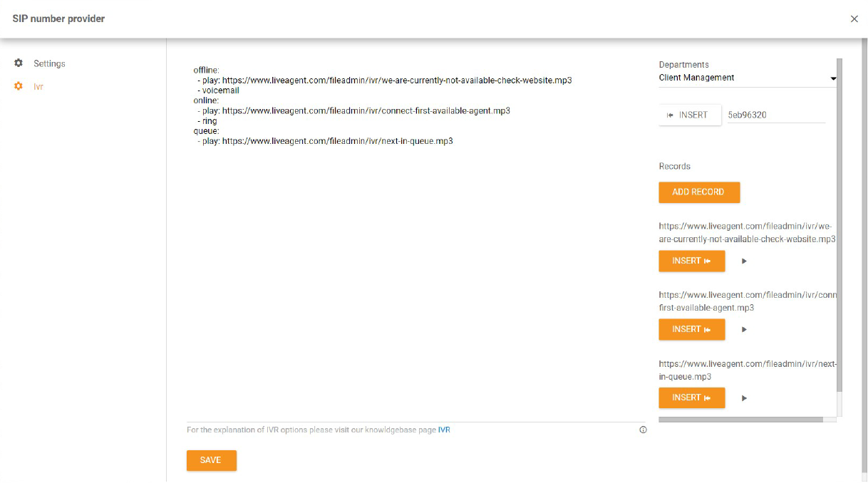Save the IVR configuration
This screenshot has width=868, height=483.
tap(211, 460)
